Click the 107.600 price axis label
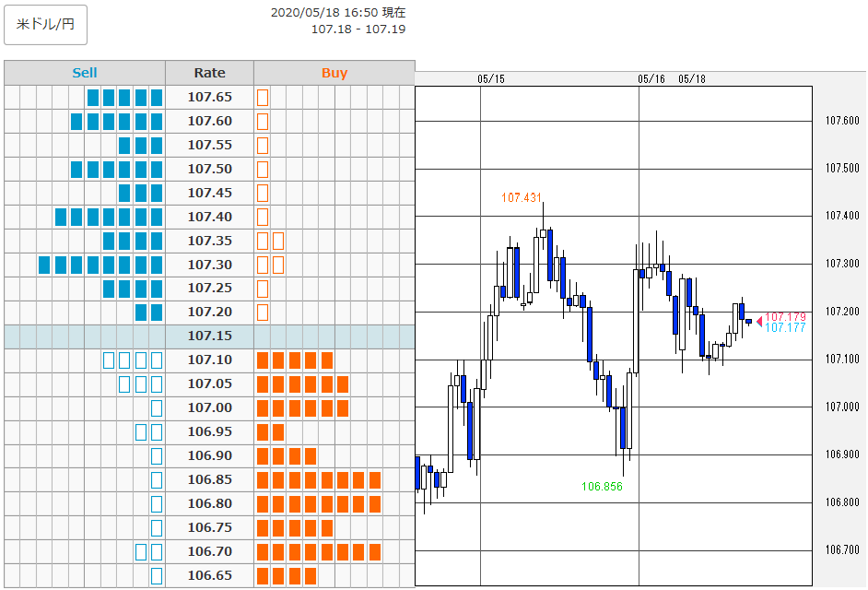 tap(842, 121)
